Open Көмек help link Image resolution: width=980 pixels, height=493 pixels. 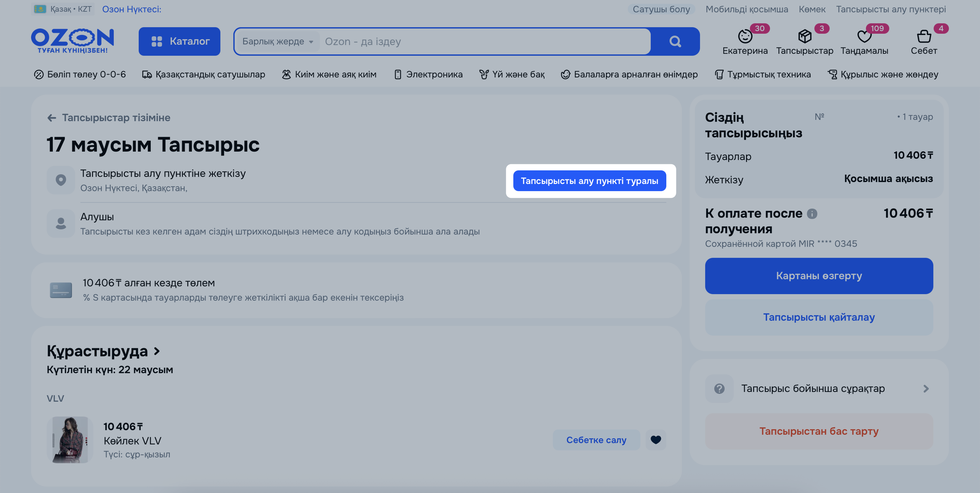[x=812, y=9]
